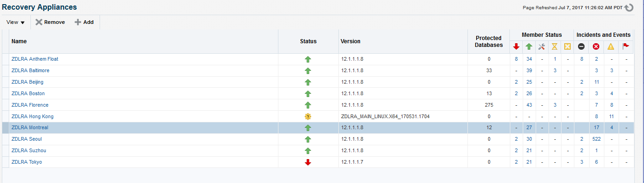644x183 pixels.
Task: Click warning count 11 for Hong Kong
Action: point(611,116)
